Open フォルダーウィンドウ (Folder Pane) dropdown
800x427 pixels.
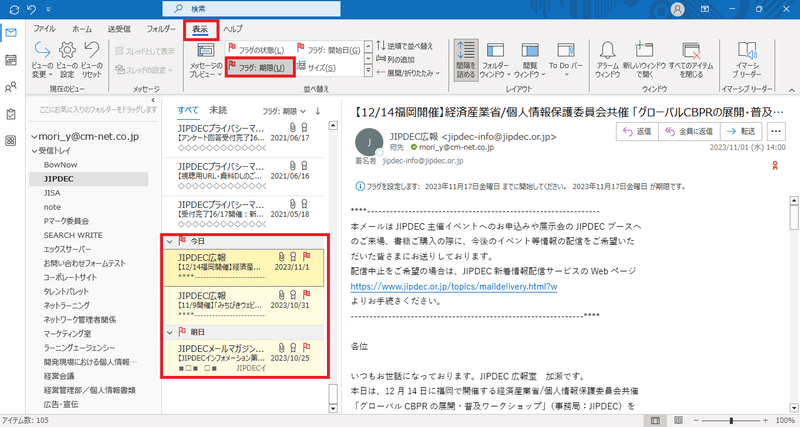click(x=495, y=60)
